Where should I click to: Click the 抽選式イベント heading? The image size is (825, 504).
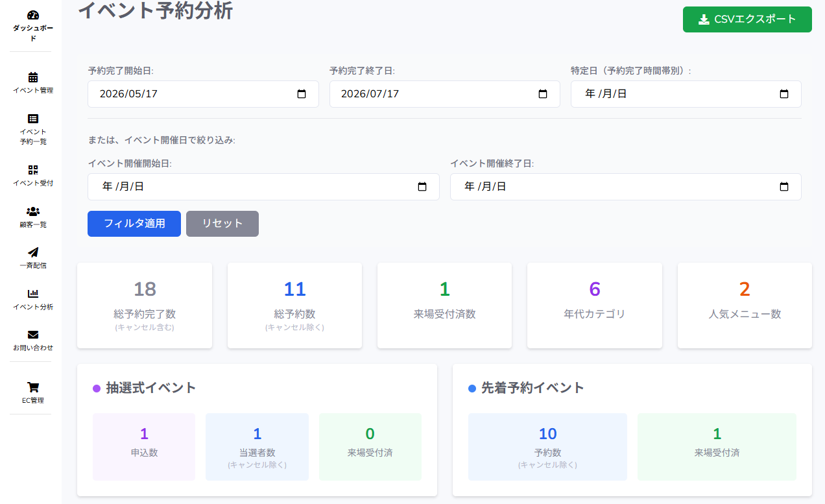(151, 388)
